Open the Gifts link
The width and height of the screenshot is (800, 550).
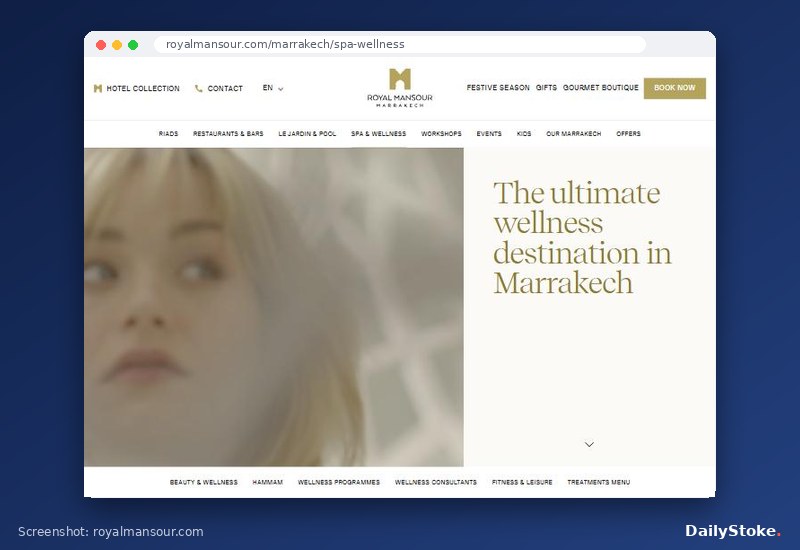tap(546, 88)
